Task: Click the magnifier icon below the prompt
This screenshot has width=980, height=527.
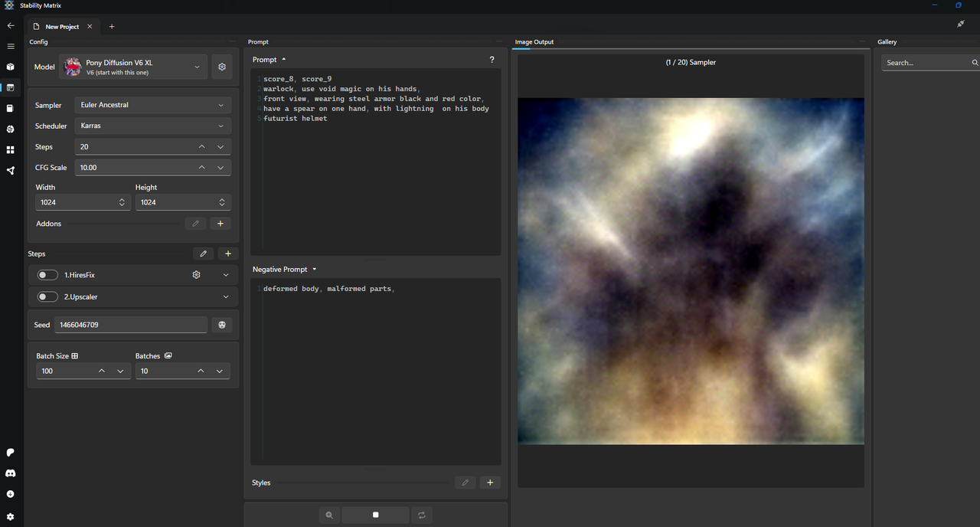Action: click(x=329, y=516)
